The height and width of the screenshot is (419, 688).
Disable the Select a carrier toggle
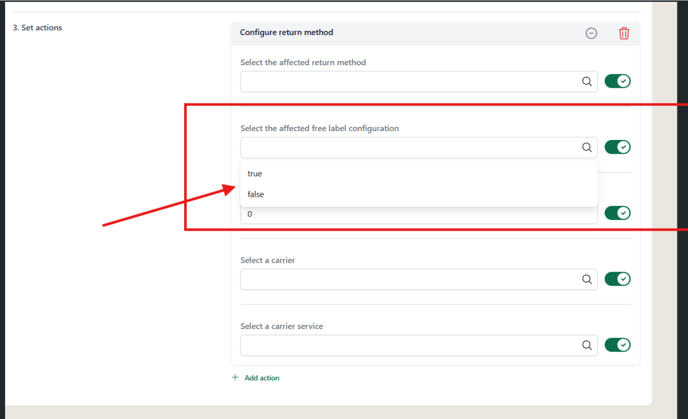point(617,279)
